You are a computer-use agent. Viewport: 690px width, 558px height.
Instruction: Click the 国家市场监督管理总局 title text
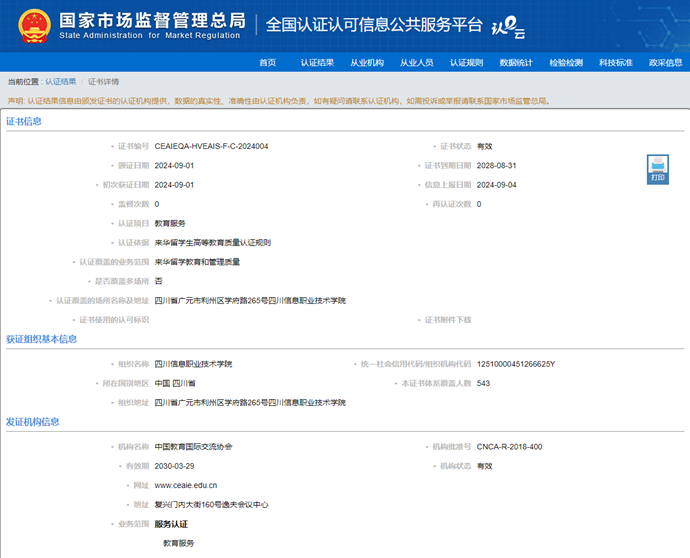(151, 20)
